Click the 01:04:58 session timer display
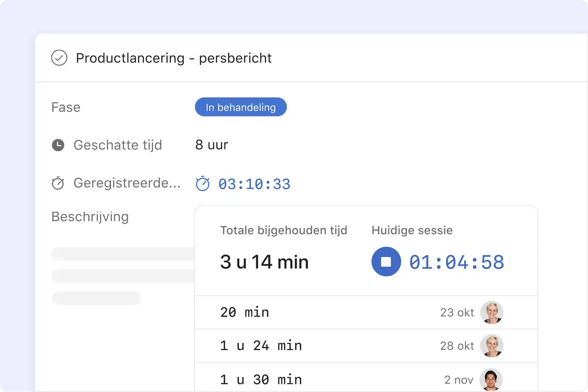 pyautogui.click(x=457, y=261)
